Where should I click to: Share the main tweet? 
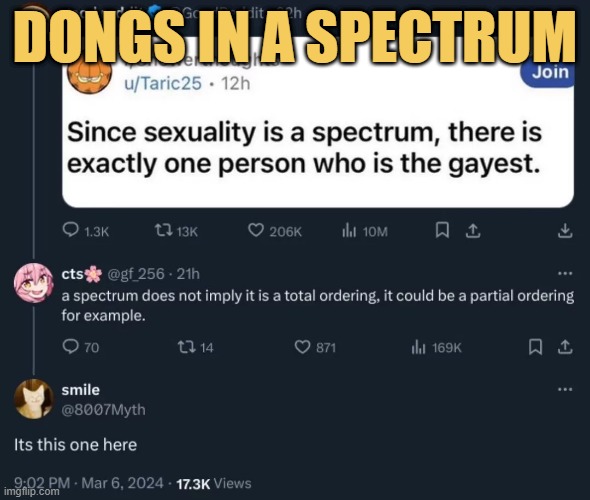[x=473, y=231]
